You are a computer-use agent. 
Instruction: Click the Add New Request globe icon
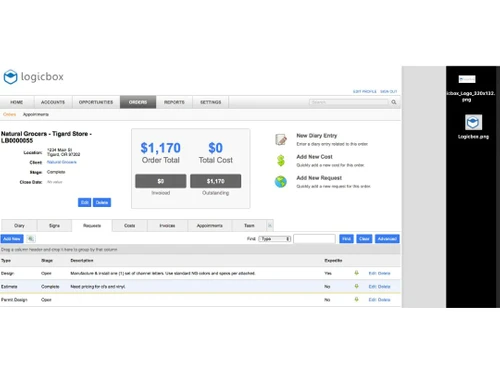click(281, 182)
